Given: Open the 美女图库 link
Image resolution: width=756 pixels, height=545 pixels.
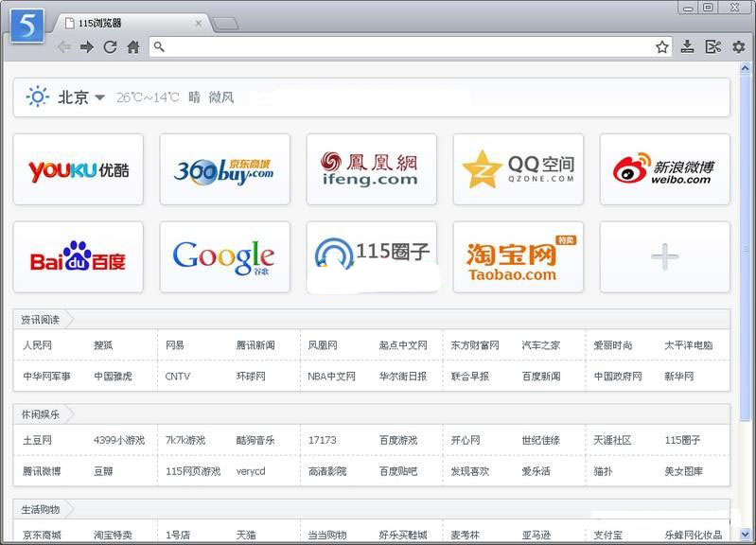Looking at the screenshot, I should (x=684, y=471).
